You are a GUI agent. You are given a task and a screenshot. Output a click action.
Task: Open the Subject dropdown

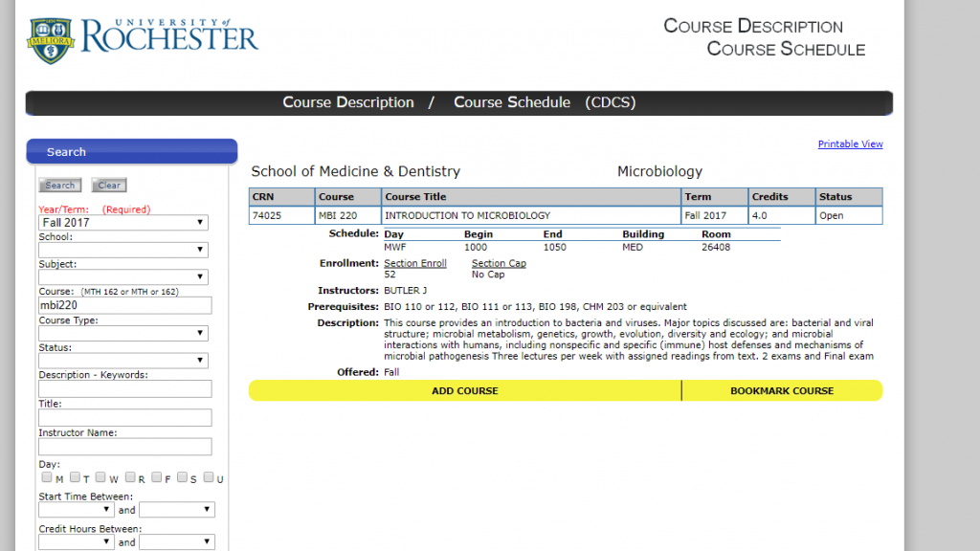click(123, 276)
